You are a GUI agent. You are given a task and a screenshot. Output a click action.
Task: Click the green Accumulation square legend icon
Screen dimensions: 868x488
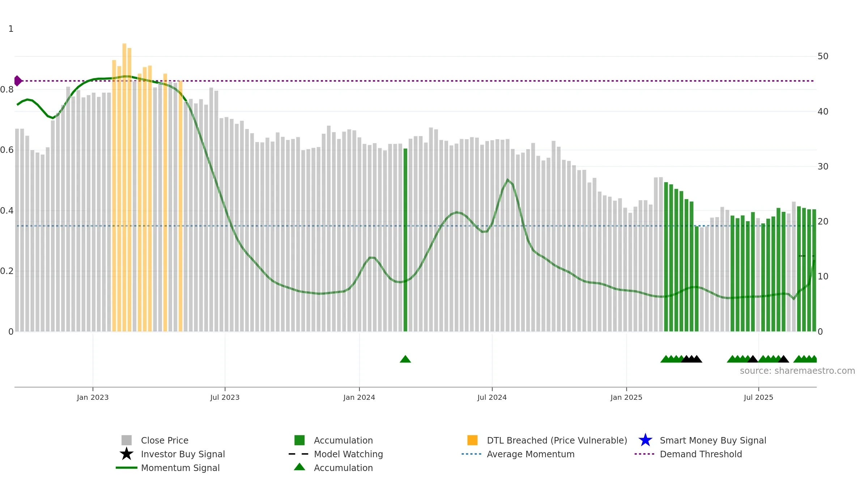tap(299, 440)
